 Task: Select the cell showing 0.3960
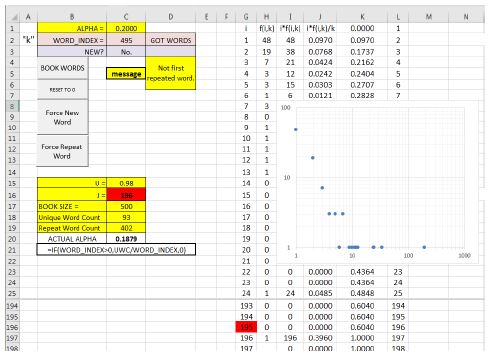(x=320, y=338)
